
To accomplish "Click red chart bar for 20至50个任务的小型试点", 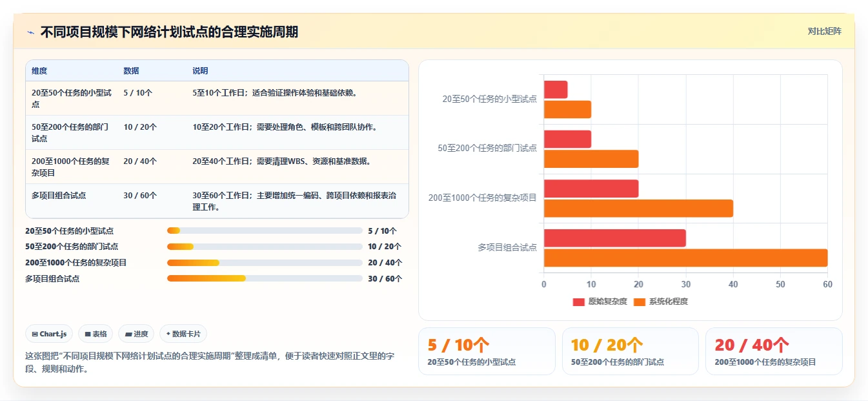I will (x=556, y=90).
